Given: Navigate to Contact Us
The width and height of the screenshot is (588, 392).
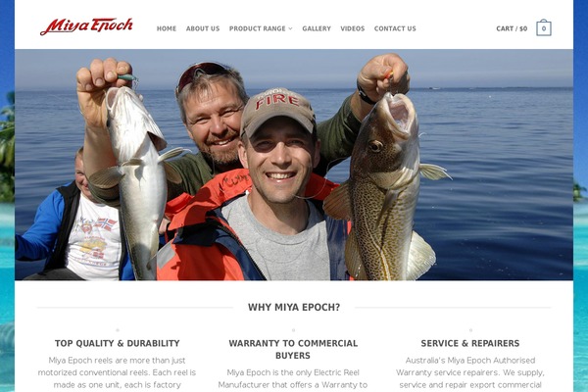Looking at the screenshot, I should 395,28.
